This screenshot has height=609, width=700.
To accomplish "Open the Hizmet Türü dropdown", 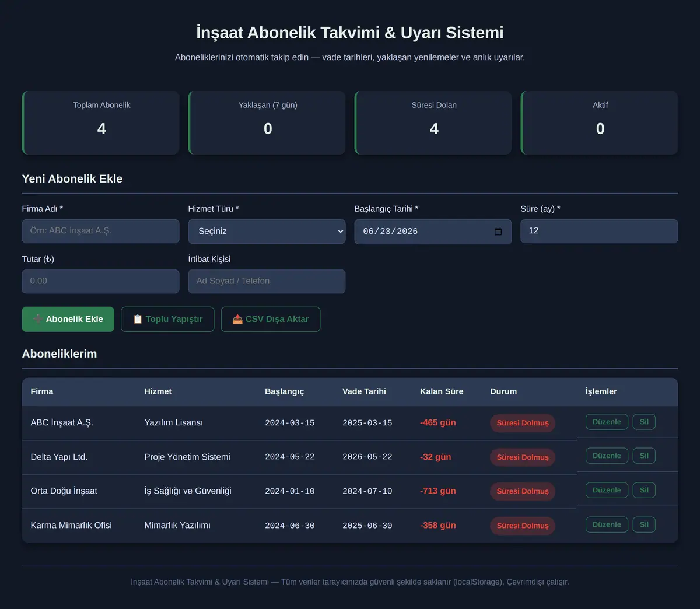I will pos(267,232).
